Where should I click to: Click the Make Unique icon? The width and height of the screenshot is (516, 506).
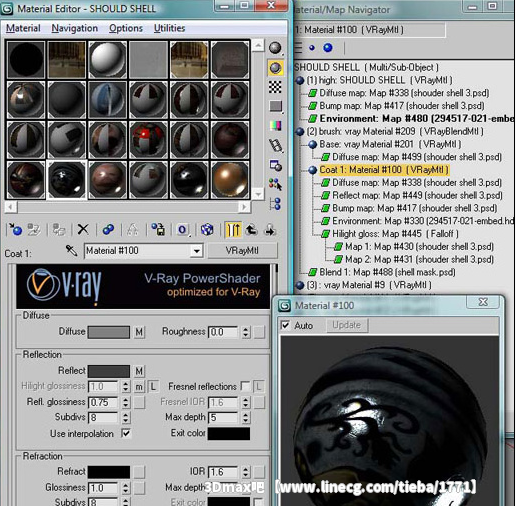click(132, 229)
